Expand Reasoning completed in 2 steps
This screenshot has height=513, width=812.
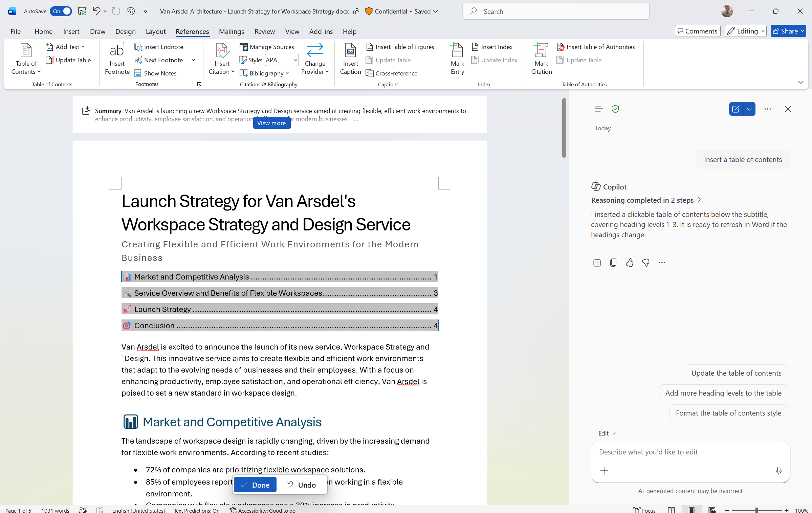646,200
